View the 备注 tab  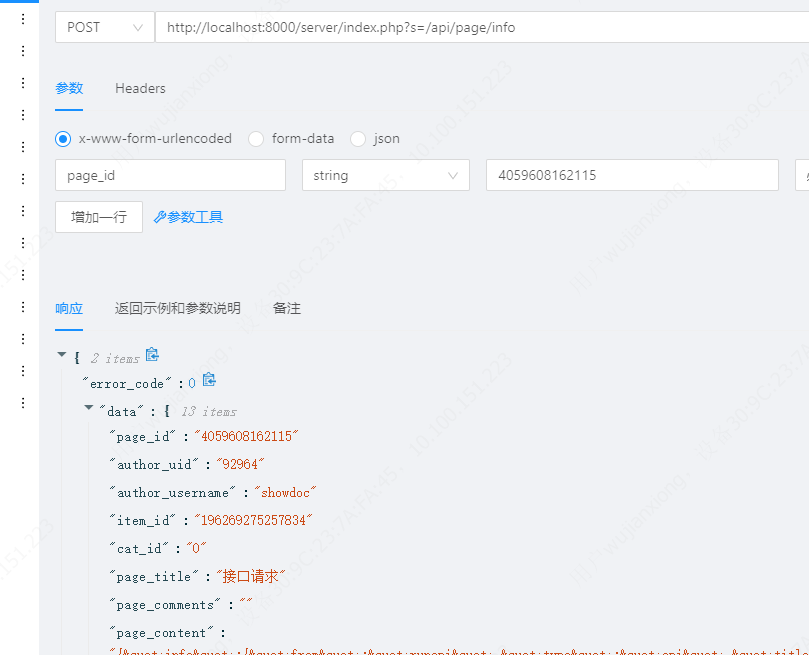(x=286, y=309)
